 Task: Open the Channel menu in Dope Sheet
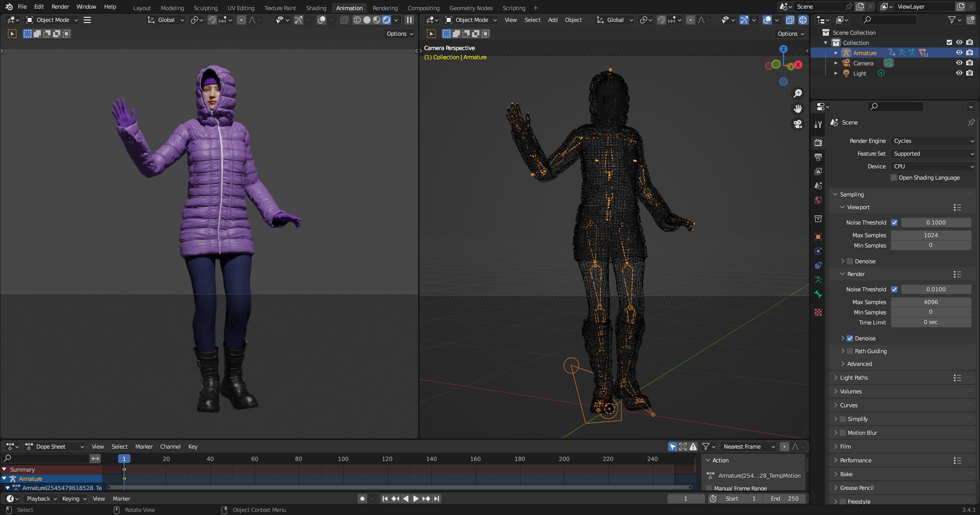170,447
